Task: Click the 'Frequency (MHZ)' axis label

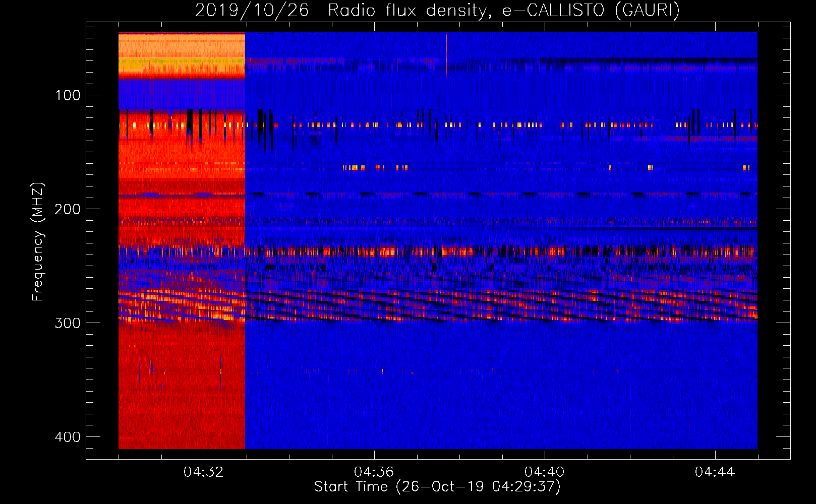Action: pos(38,242)
